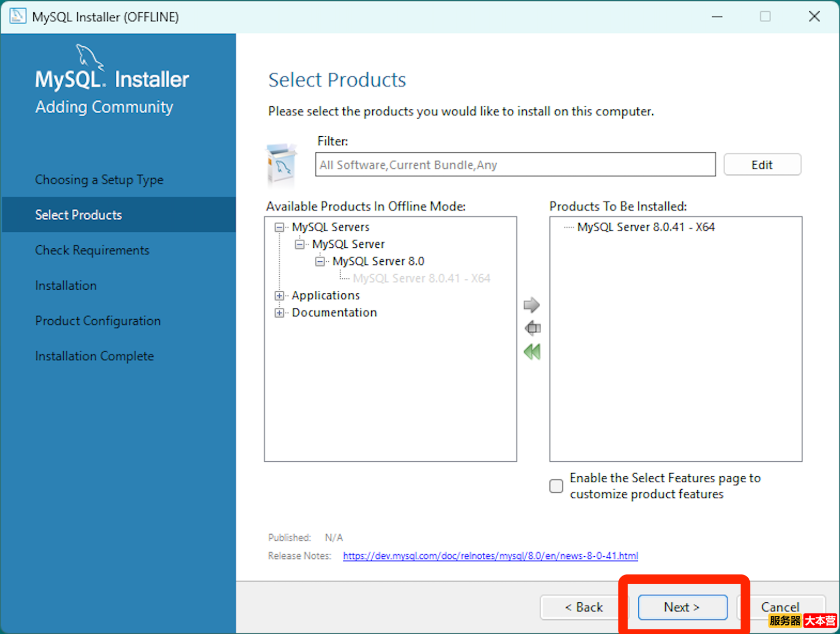Select MySQL Server 8.0.41 - X64 in install list

click(646, 227)
